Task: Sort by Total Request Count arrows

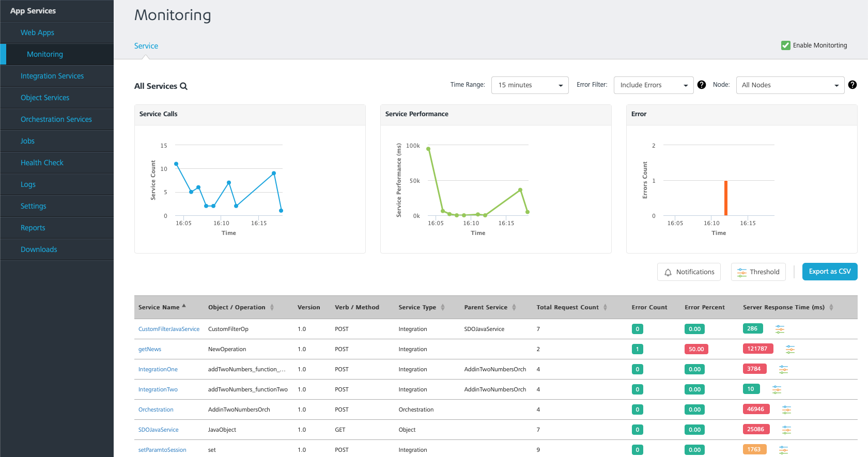Action: 605,307
